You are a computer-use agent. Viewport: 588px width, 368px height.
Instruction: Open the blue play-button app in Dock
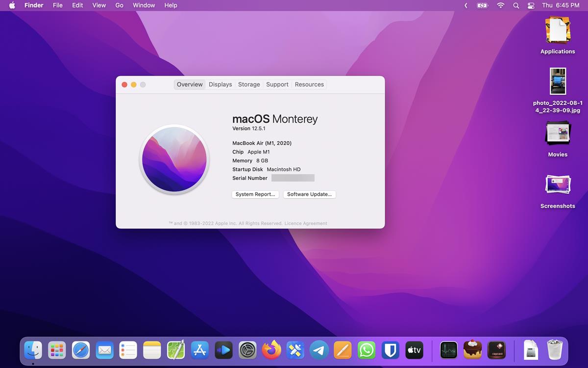pos(224,350)
